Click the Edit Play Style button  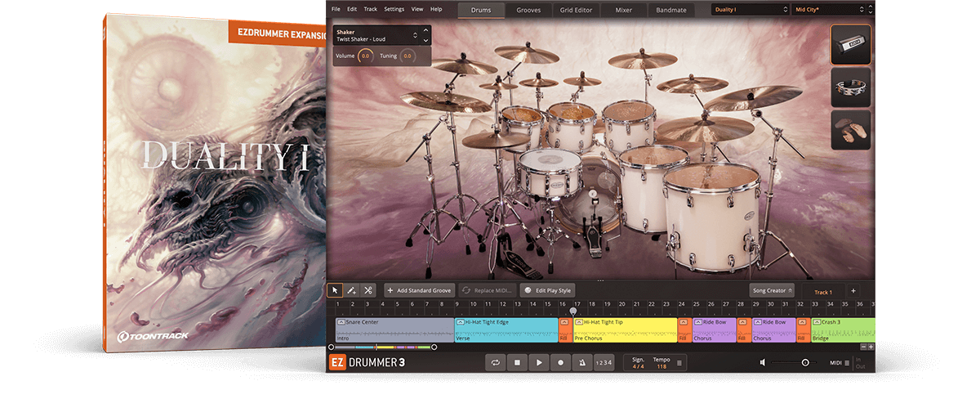click(x=548, y=290)
